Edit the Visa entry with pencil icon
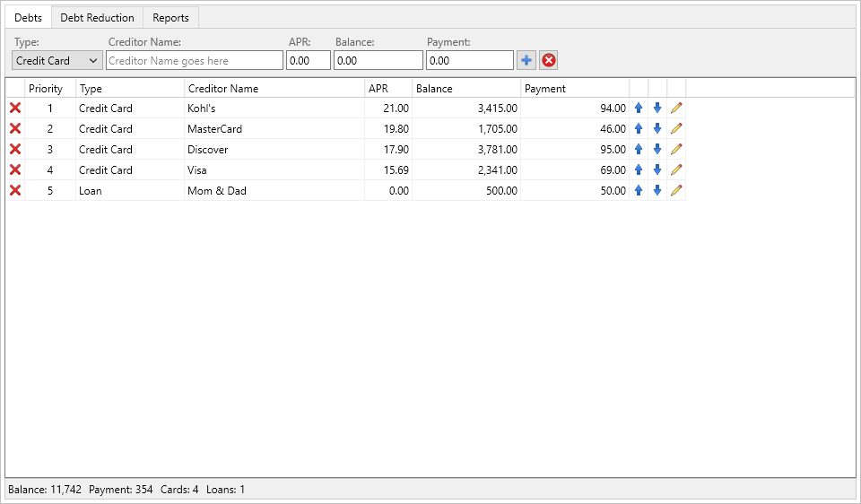The height and width of the screenshot is (504, 861). 676,169
